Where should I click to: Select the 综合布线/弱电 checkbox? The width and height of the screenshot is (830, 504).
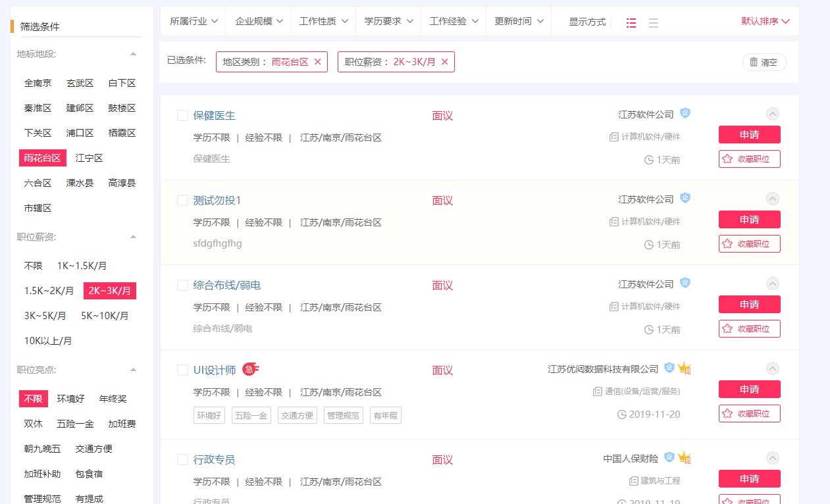point(183,286)
